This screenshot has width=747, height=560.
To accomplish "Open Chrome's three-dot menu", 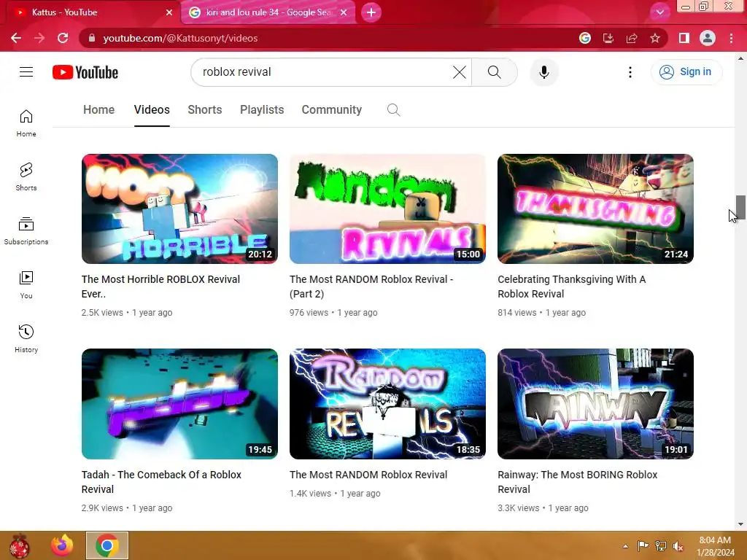I will pos(731,38).
